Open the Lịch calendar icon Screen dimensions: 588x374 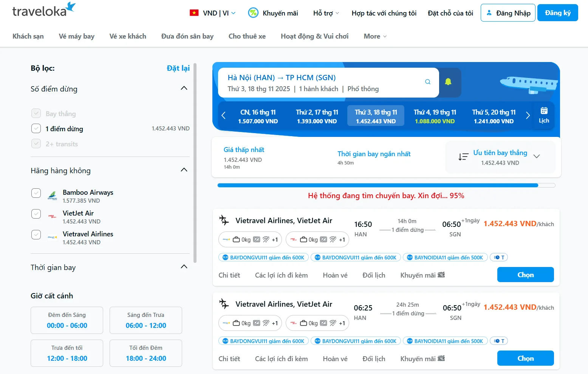click(544, 115)
